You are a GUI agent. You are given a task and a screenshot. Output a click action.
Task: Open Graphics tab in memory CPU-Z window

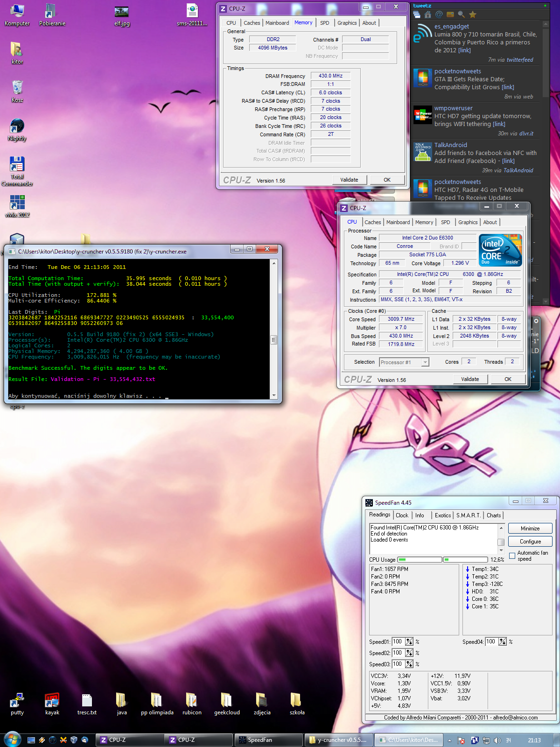tap(347, 23)
